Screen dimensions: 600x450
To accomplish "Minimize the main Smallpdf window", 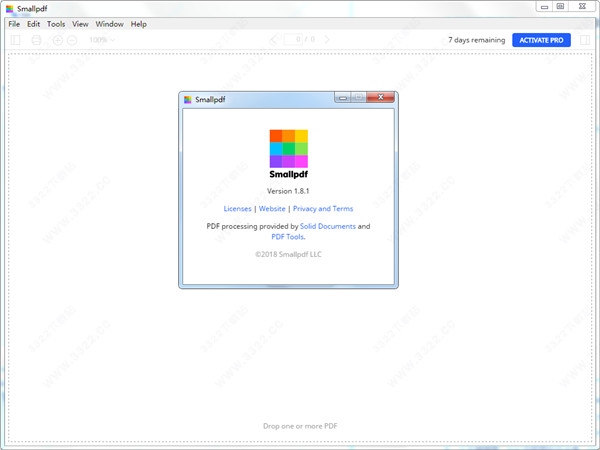I will (545, 7).
